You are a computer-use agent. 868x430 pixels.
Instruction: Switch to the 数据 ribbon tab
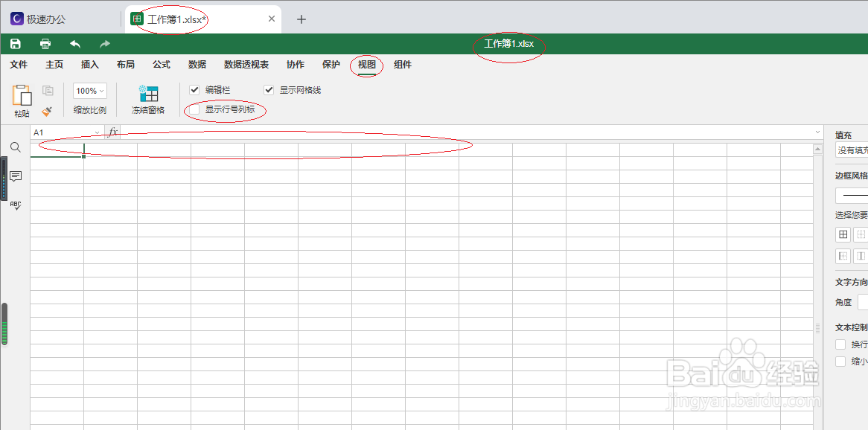197,65
